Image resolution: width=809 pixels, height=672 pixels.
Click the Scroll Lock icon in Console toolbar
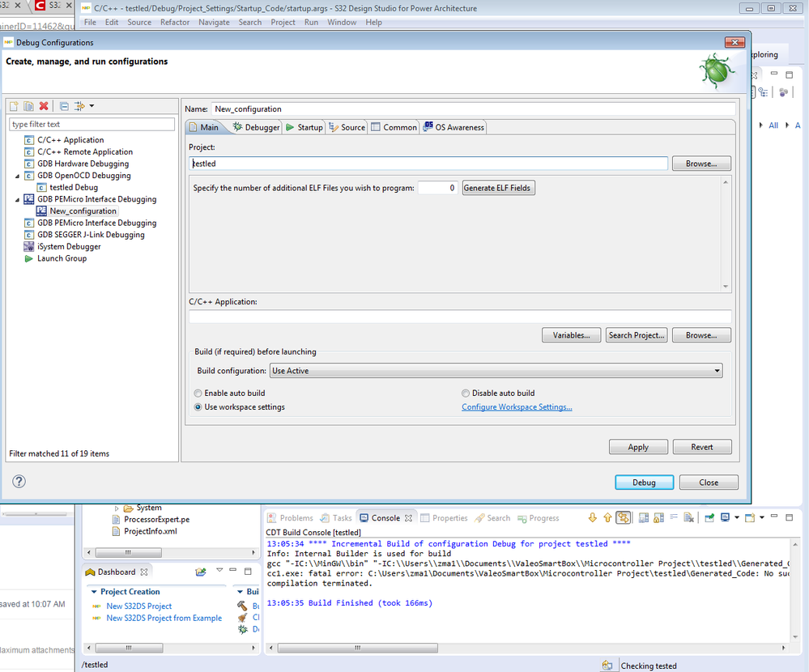(x=659, y=518)
